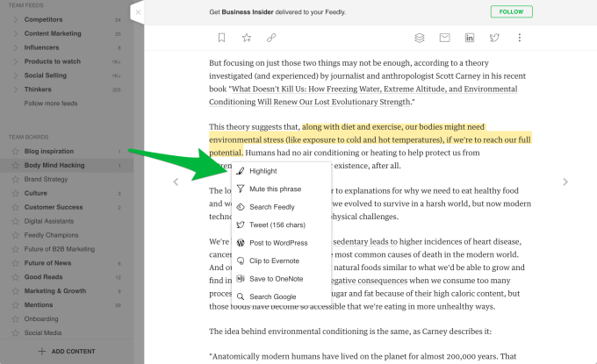Select Search Google menu entry
Image resolution: width=597 pixels, height=364 pixels.
[x=281, y=296]
